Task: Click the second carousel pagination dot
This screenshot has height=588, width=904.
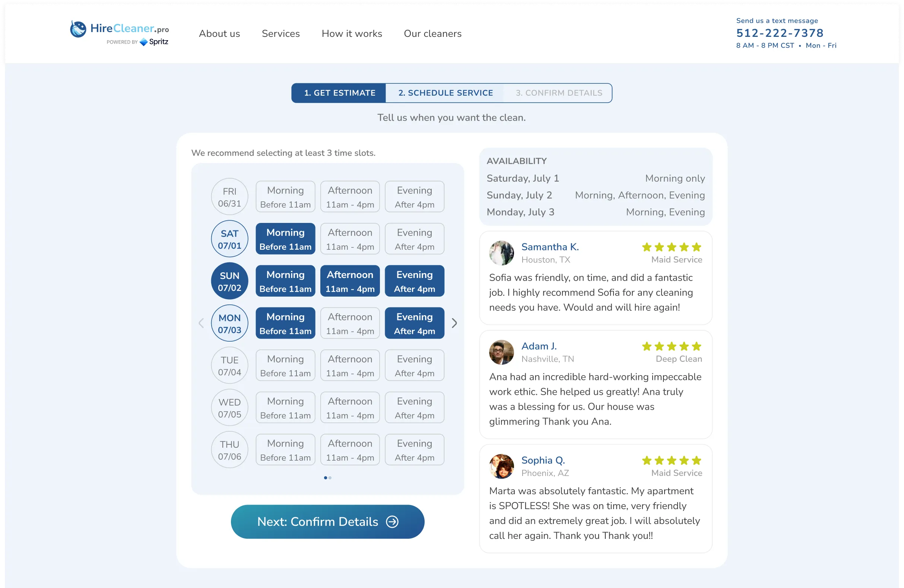Action: click(x=330, y=477)
